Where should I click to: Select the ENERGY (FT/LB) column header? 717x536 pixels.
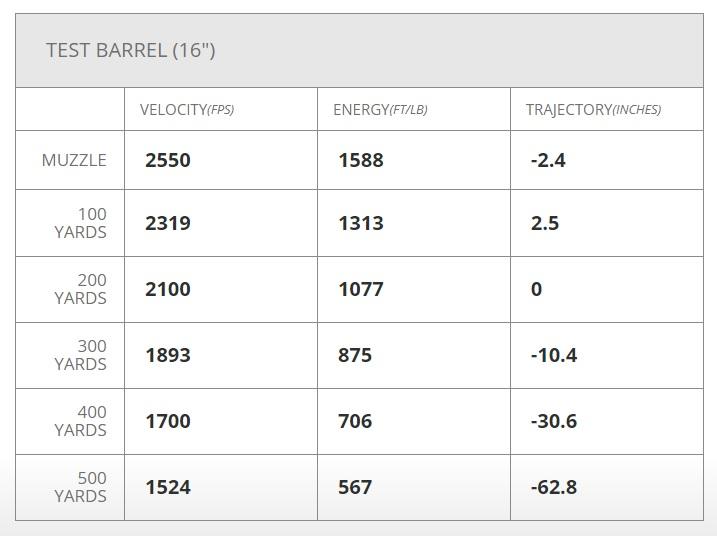[380, 109]
